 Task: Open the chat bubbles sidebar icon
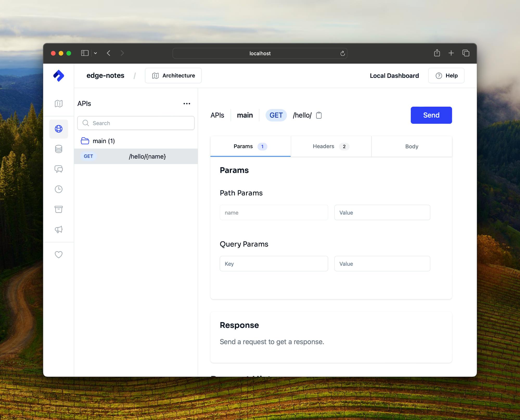tap(59, 169)
